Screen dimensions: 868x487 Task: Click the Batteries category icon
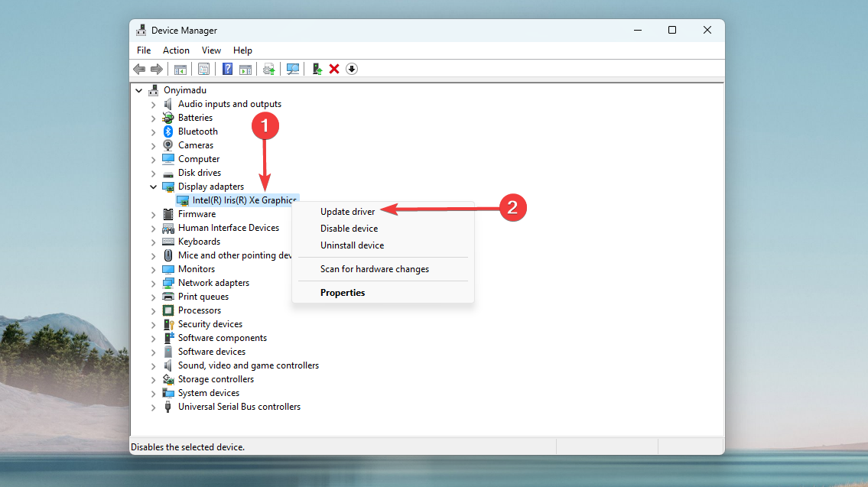(168, 117)
